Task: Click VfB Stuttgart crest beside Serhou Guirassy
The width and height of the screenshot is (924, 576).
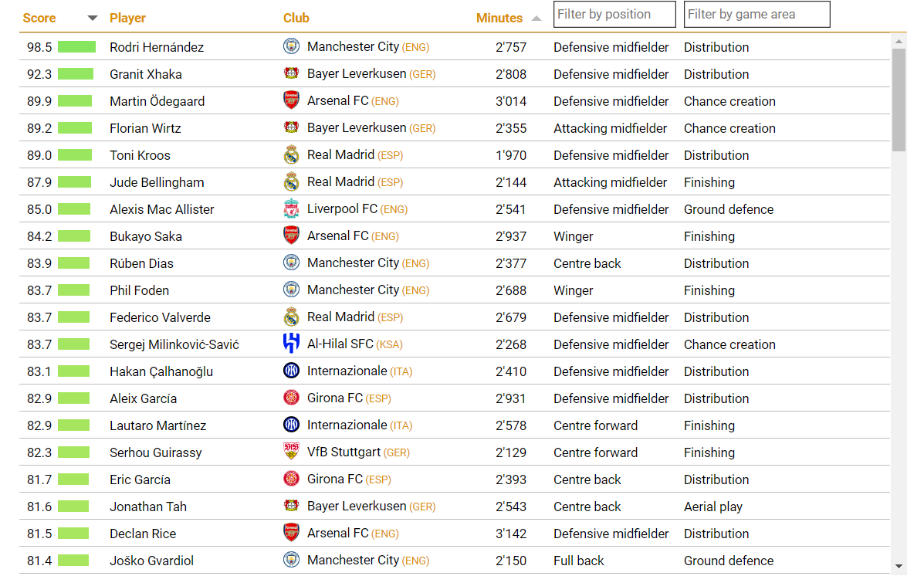Action: (291, 452)
